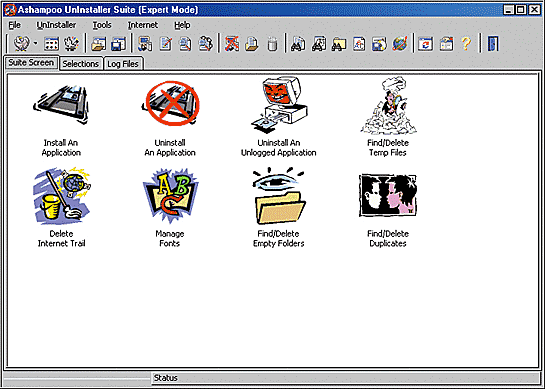Click the window-with-grid toolbar icon

pos(51,44)
